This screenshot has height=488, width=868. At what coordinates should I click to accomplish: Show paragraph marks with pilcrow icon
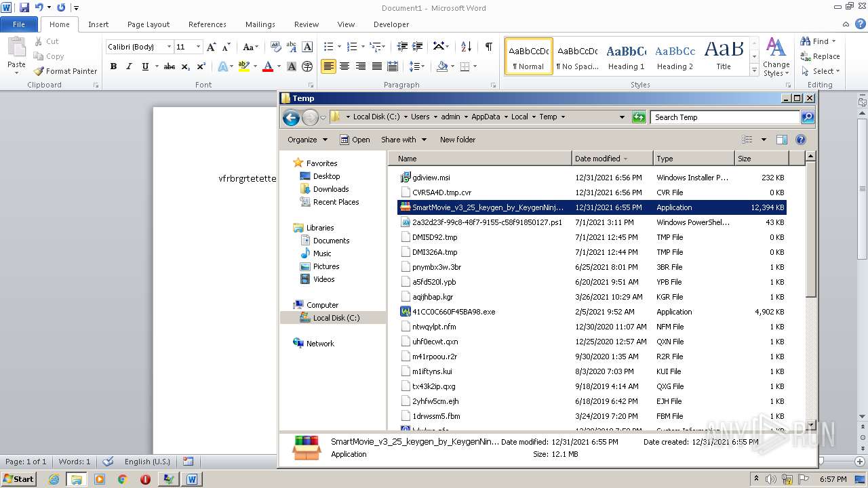point(488,47)
